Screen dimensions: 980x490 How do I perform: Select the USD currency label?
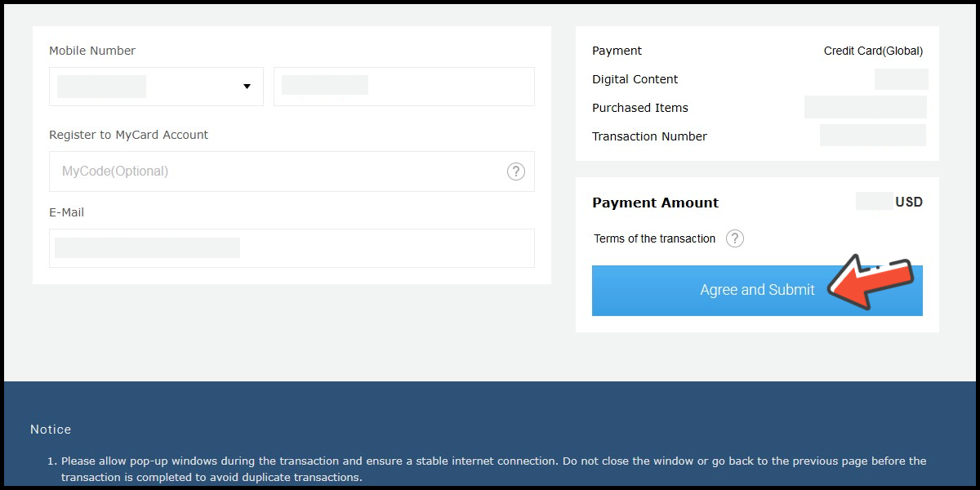pyautogui.click(x=909, y=202)
